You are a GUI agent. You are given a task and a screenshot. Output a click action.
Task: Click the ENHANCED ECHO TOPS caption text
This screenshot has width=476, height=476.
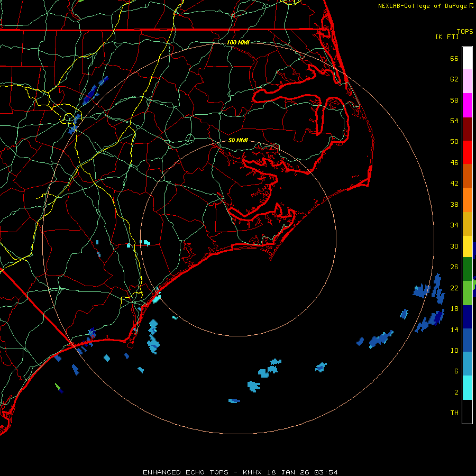(186, 472)
